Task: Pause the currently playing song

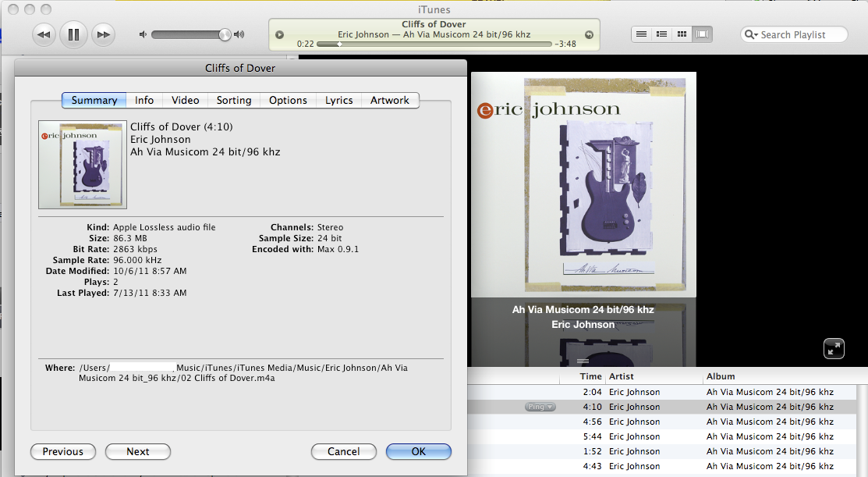Action: tap(73, 34)
